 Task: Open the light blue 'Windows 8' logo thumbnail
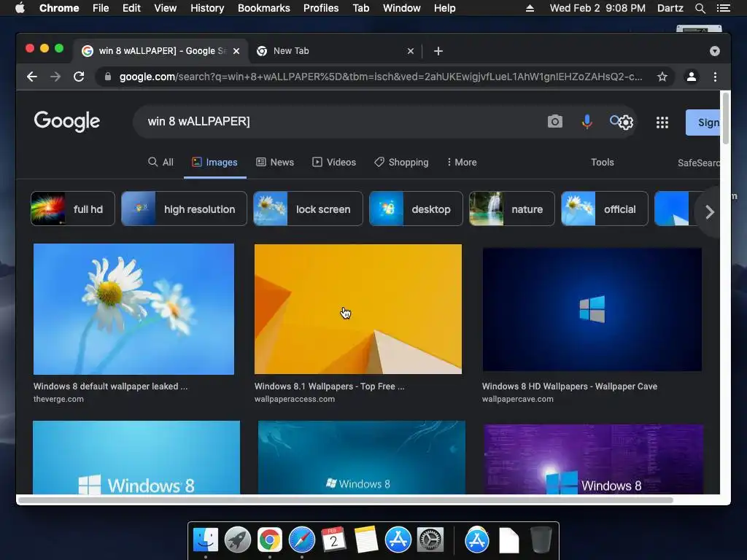pyautogui.click(x=136, y=458)
